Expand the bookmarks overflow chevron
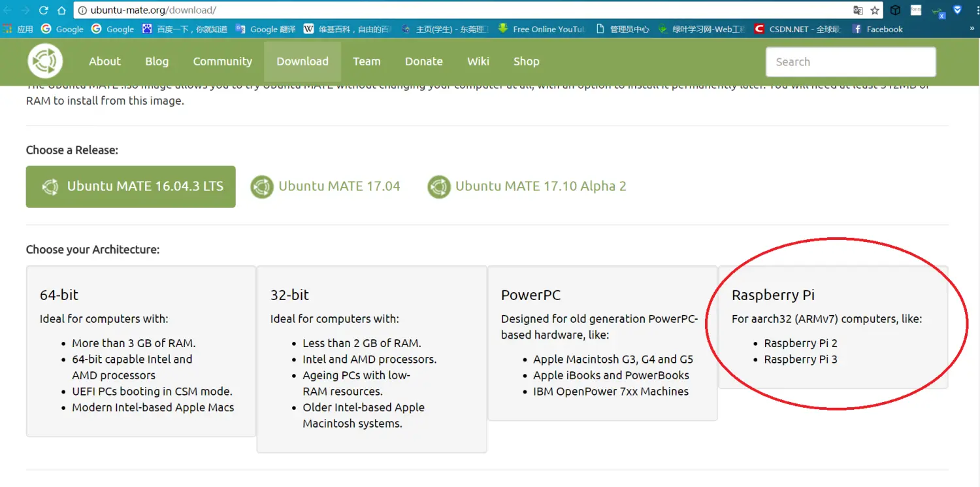This screenshot has width=980, height=487. (x=972, y=29)
